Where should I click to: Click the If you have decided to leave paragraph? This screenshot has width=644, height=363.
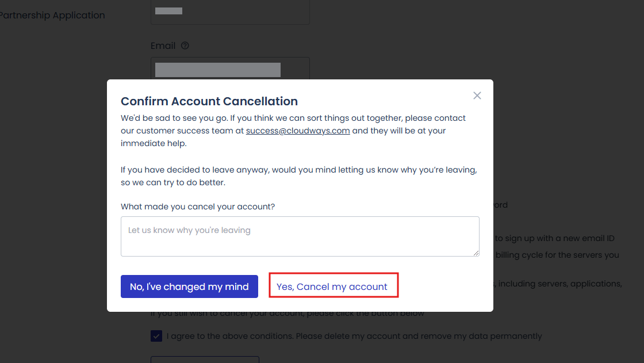(299, 176)
